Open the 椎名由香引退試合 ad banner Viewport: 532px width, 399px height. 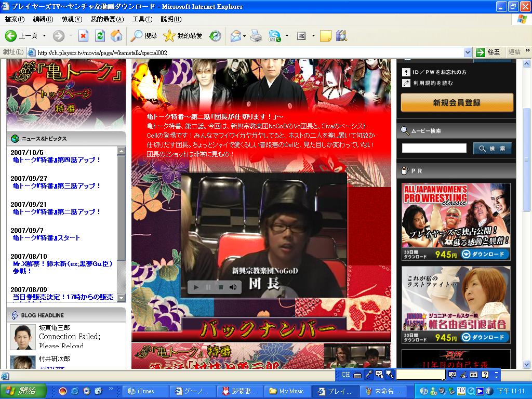click(456, 304)
